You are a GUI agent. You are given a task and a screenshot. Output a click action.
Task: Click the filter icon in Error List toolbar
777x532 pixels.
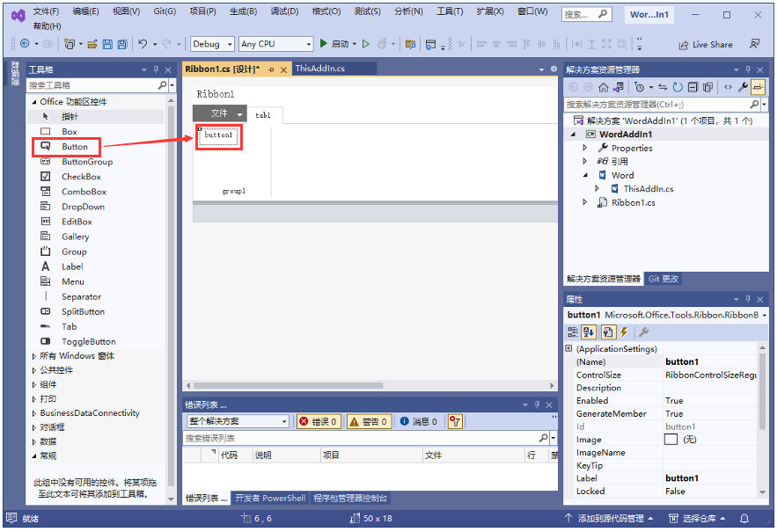[x=455, y=421]
